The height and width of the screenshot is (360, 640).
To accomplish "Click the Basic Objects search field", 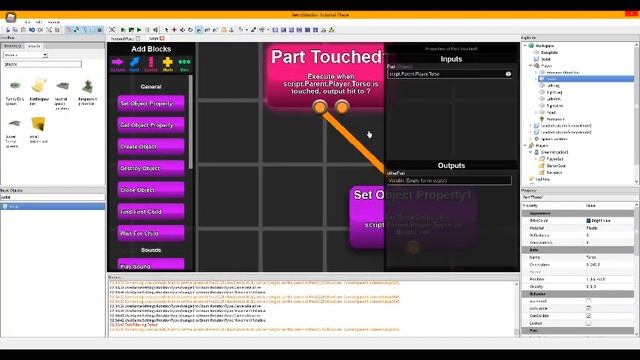I will pyautogui.click(x=52, y=197).
